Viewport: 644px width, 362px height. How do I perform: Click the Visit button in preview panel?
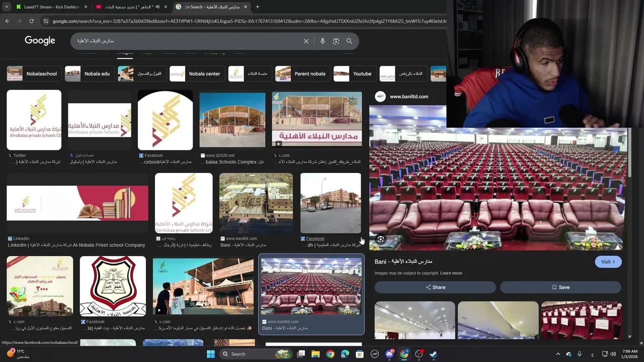pos(608,261)
